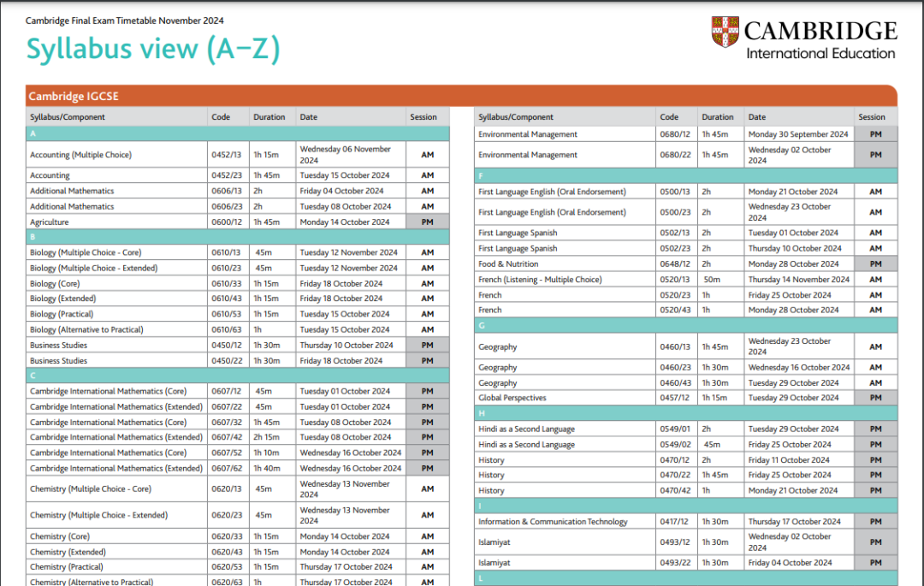Select Chemistry (Core) code 0620/33
Screen dimensions: 924x586
point(226,536)
